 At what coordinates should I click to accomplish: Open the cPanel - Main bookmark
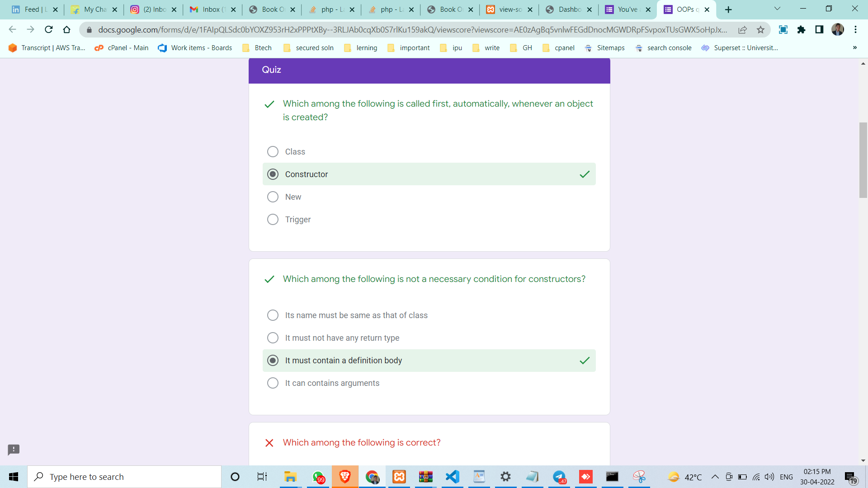coord(122,48)
